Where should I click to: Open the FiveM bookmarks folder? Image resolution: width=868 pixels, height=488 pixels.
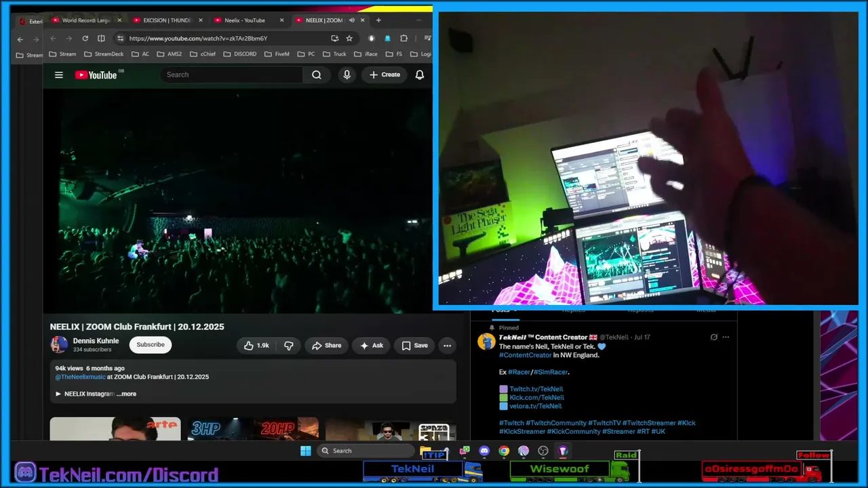coord(277,54)
